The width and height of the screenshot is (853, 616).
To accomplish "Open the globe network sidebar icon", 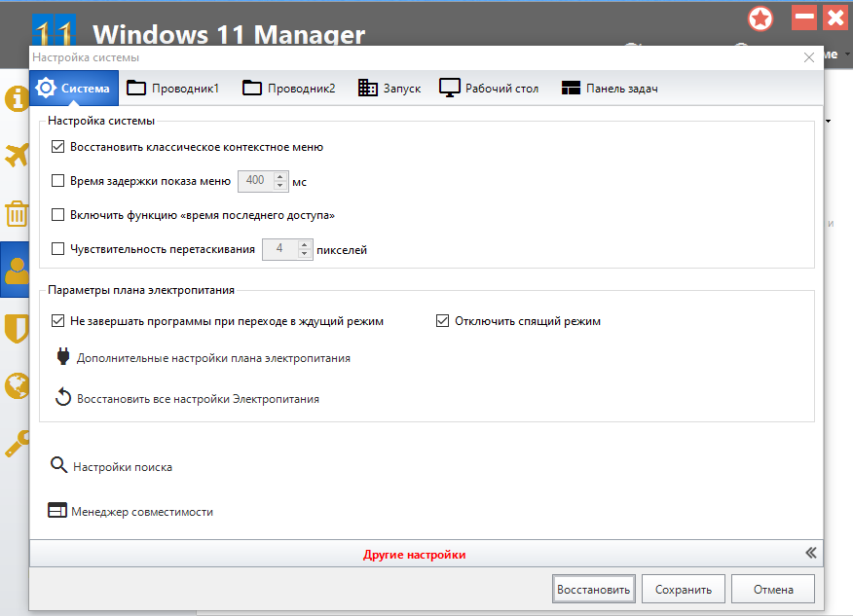I will pos(17,386).
